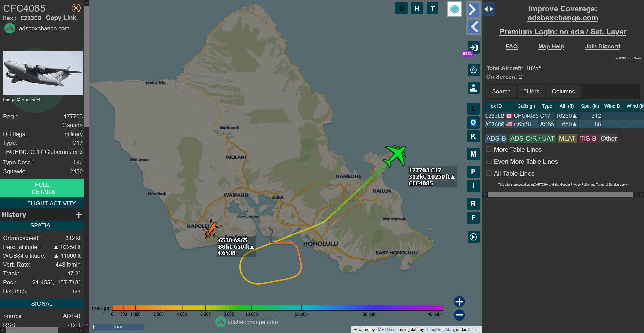This screenshot has width=644, height=333.
Task: Open the OpenStreetMap attribution link
Action: click(x=439, y=330)
